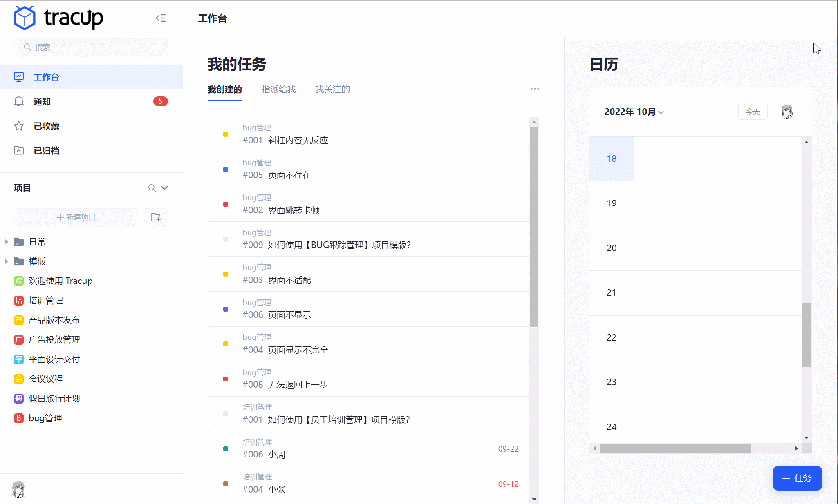This screenshot has width=838, height=504.
Task: Switch to the 指派给我 tab
Action: (279, 89)
